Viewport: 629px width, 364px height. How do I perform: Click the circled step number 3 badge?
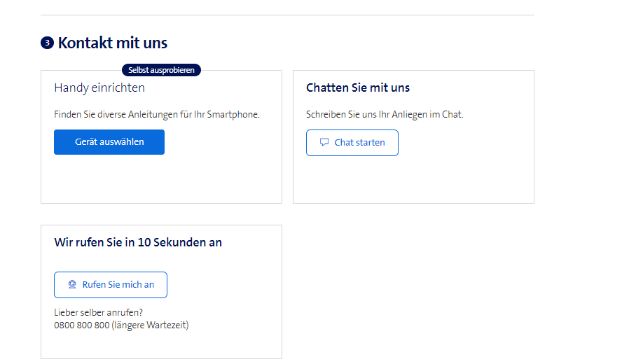47,43
